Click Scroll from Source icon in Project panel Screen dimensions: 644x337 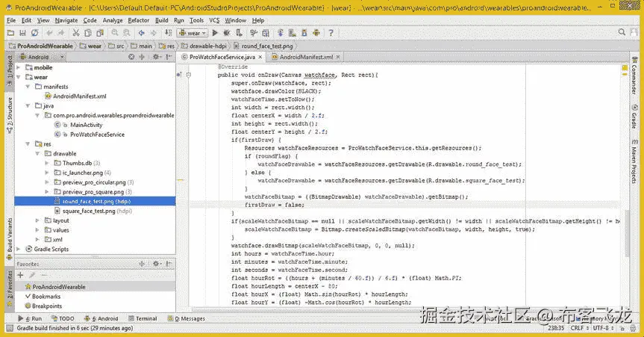click(x=131, y=57)
